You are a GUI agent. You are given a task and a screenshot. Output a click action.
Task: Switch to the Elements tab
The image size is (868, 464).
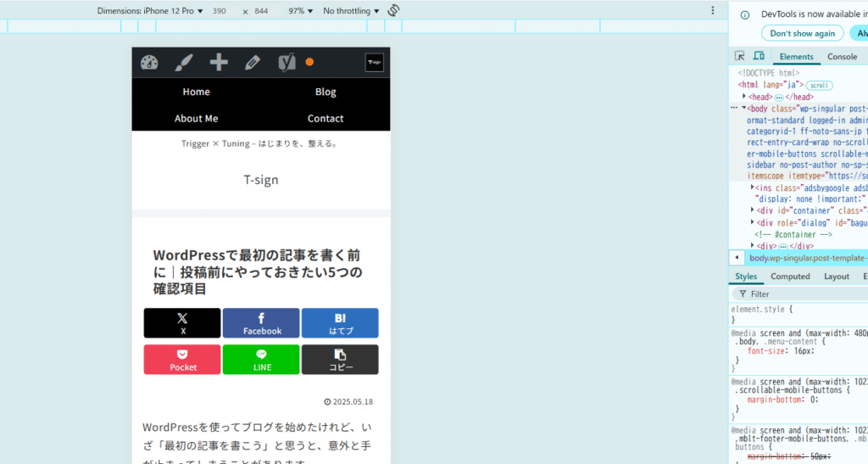coord(796,57)
